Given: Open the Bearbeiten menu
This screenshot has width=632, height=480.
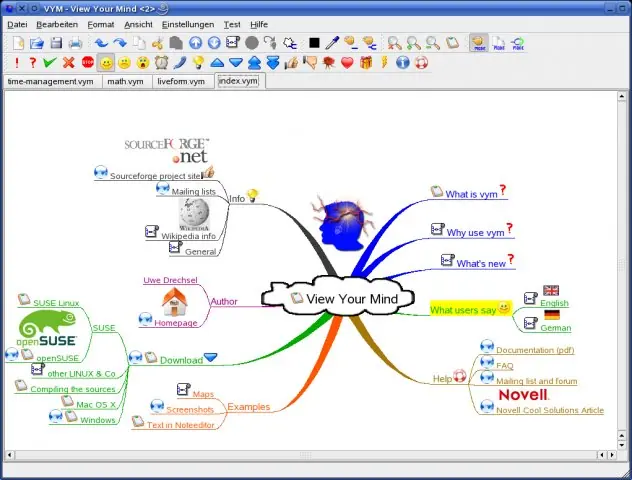Looking at the screenshot, I should pyautogui.click(x=57, y=25).
